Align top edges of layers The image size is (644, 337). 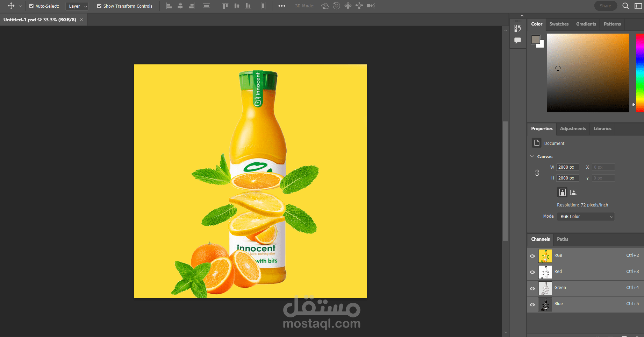(225, 6)
